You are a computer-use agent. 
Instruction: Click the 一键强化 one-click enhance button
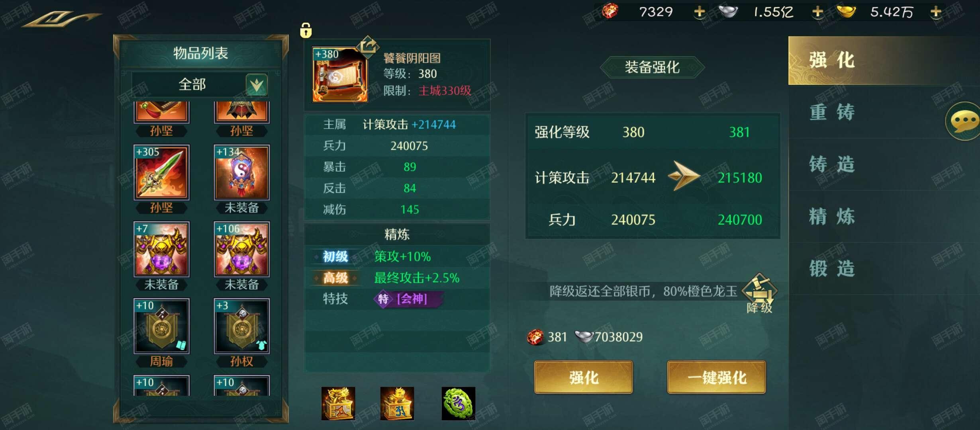pos(716,377)
